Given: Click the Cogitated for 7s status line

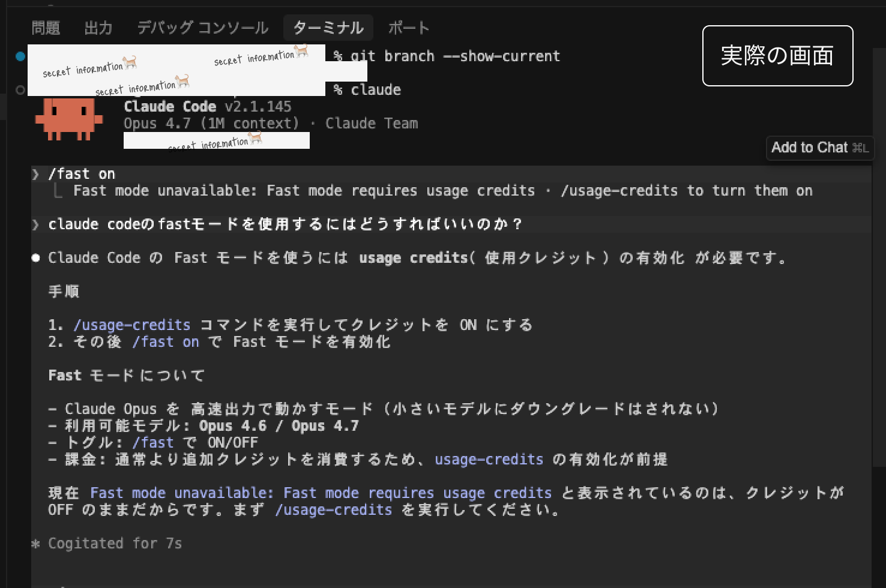Looking at the screenshot, I should (x=115, y=544).
